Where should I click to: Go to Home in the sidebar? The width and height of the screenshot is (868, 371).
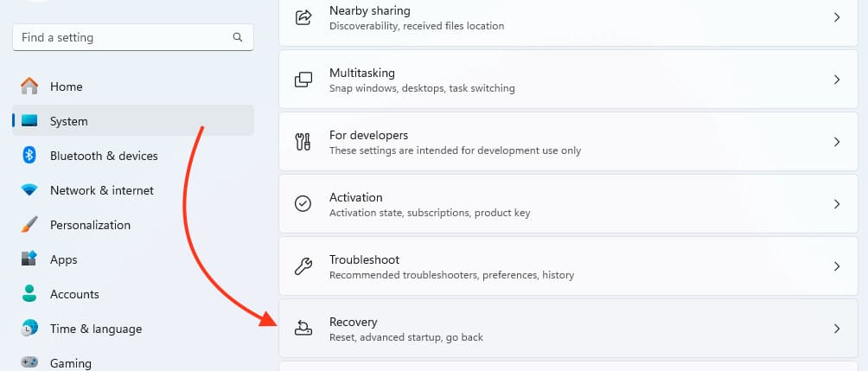66,86
